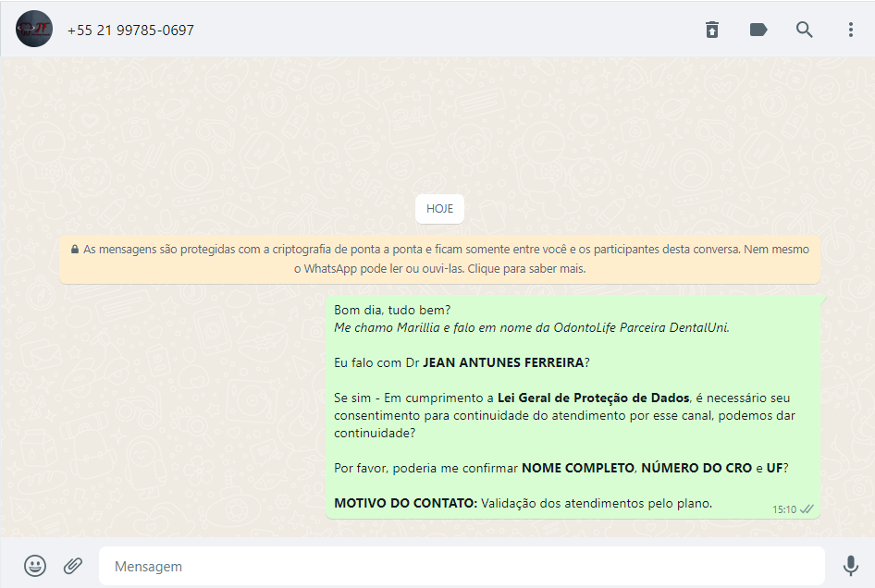Open the label tag icon

point(758,30)
